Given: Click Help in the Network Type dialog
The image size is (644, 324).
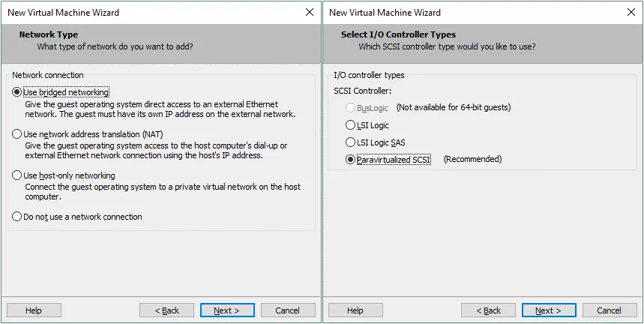Looking at the screenshot, I should 34,310.
